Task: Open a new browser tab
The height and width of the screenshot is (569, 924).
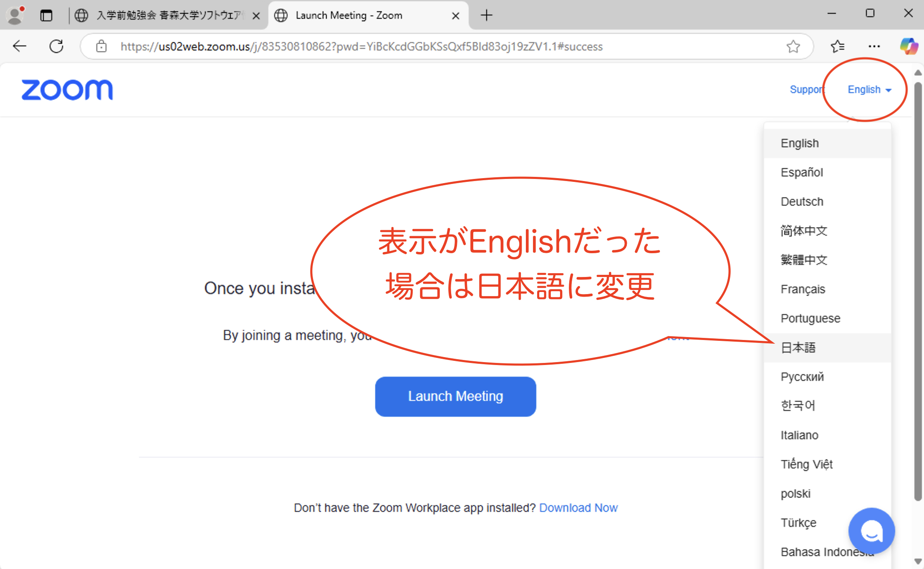Action: coord(486,15)
